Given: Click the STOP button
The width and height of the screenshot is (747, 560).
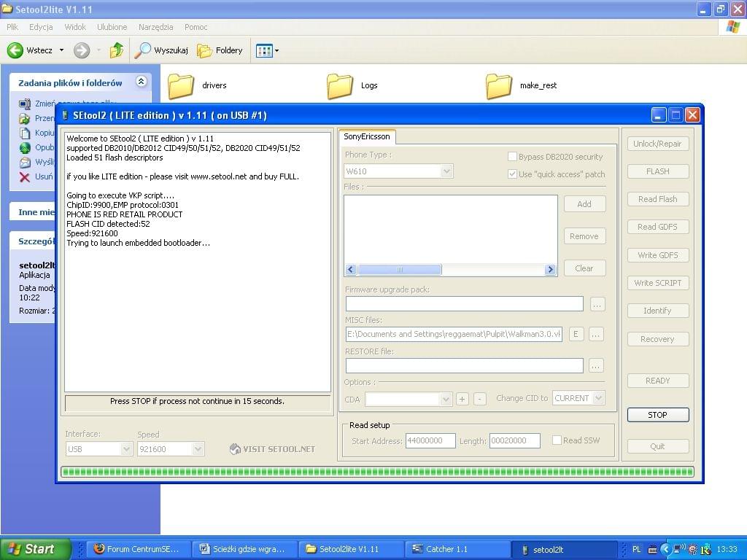Looking at the screenshot, I should coord(657,415).
